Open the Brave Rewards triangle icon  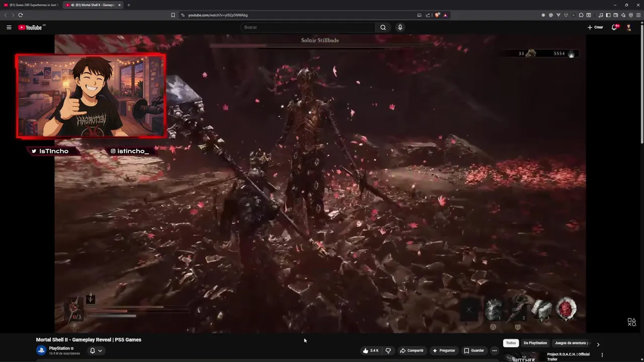445,15
